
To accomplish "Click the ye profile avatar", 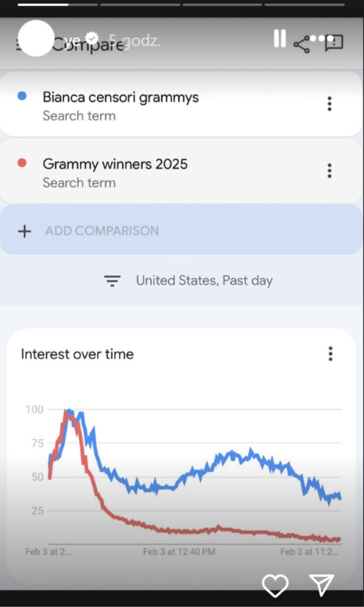I will [36, 38].
